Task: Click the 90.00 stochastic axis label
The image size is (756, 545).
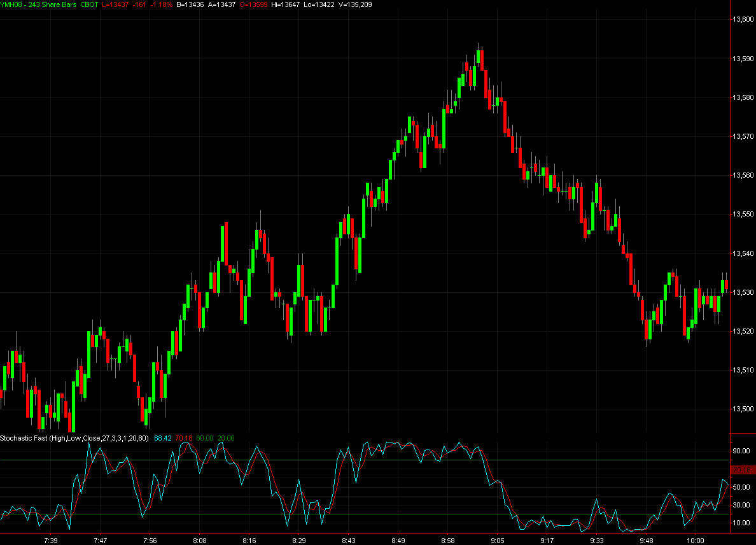Action: [741, 451]
